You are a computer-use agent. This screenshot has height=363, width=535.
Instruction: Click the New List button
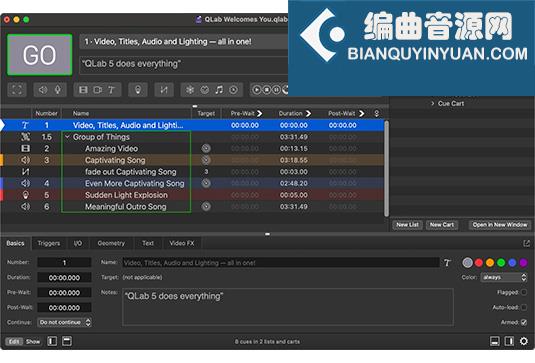407,224
